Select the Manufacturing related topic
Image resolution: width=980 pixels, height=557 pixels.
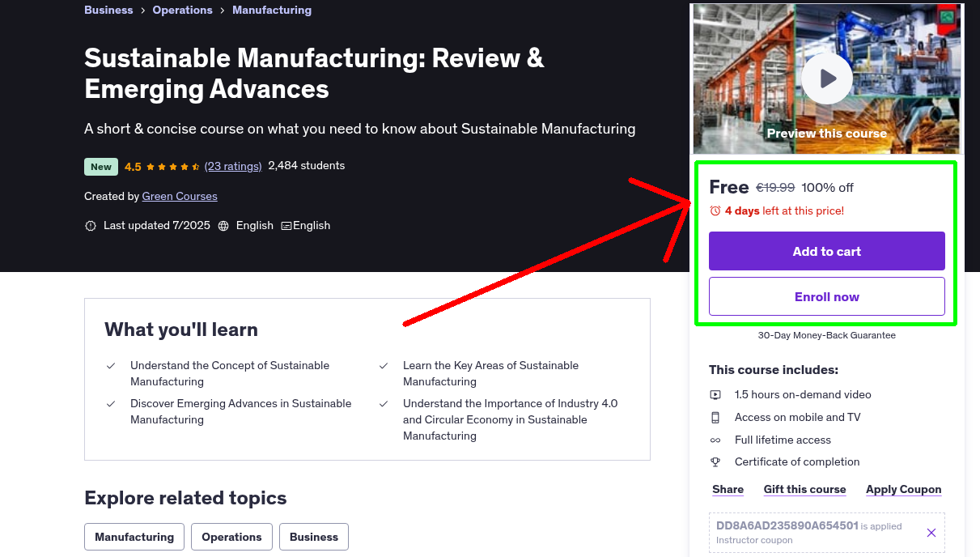pyautogui.click(x=134, y=537)
